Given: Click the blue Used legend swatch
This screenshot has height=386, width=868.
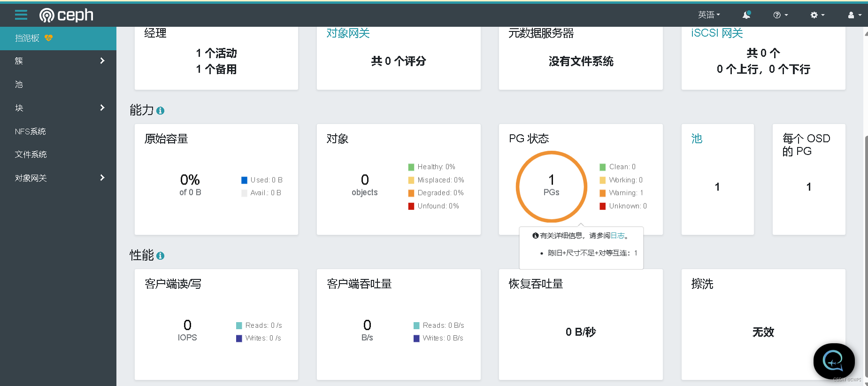Looking at the screenshot, I should 244,180.
